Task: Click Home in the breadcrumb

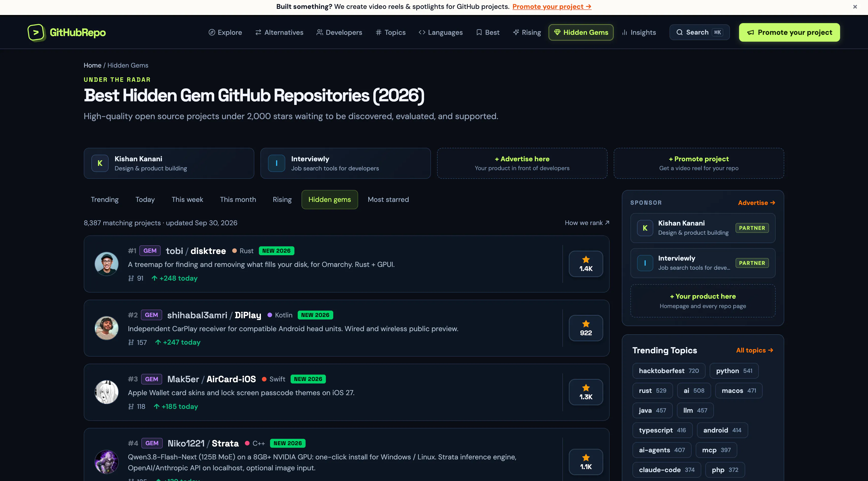Action: pos(92,65)
